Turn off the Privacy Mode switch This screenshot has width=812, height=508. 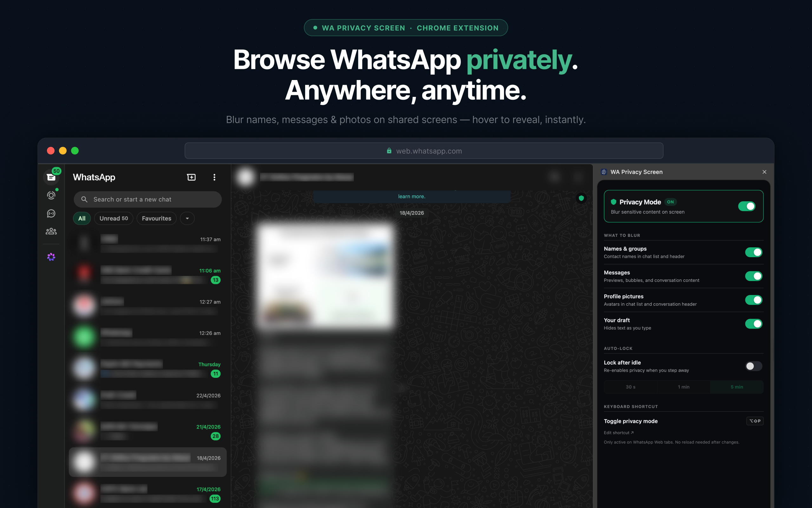point(747,206)
